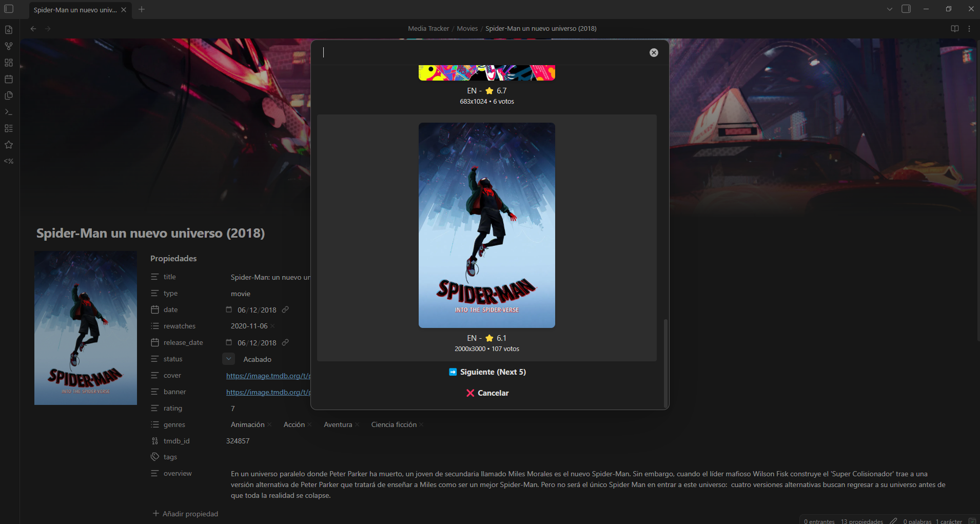Collapse the sidebar with the panel icon
Screen dimensions: 980x524
pos(8,9)
